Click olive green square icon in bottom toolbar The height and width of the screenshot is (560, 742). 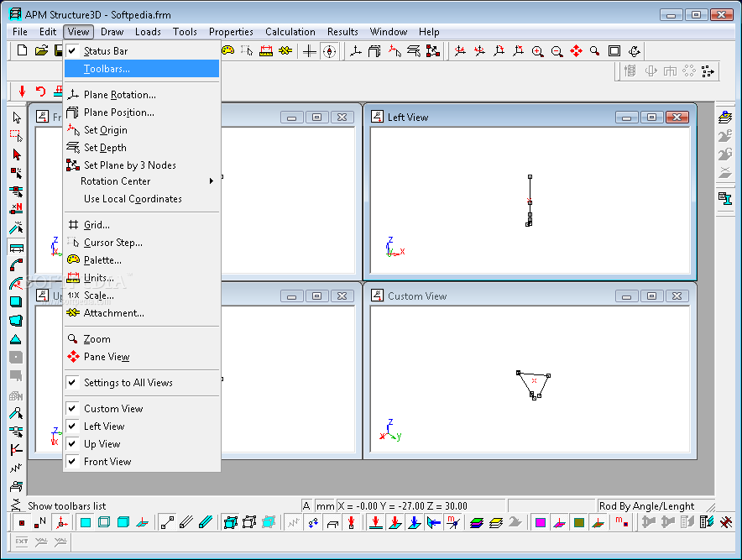[578, 522]
